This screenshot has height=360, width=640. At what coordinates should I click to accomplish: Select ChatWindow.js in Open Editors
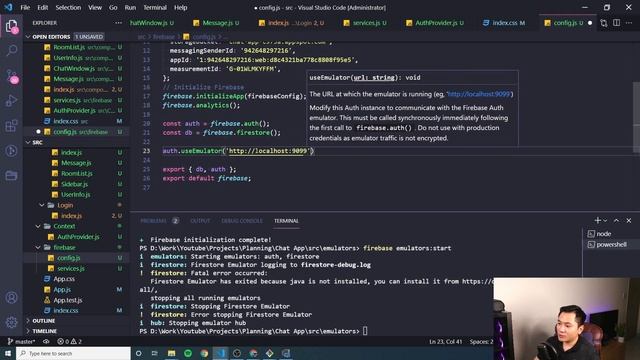tap(74, 69)
